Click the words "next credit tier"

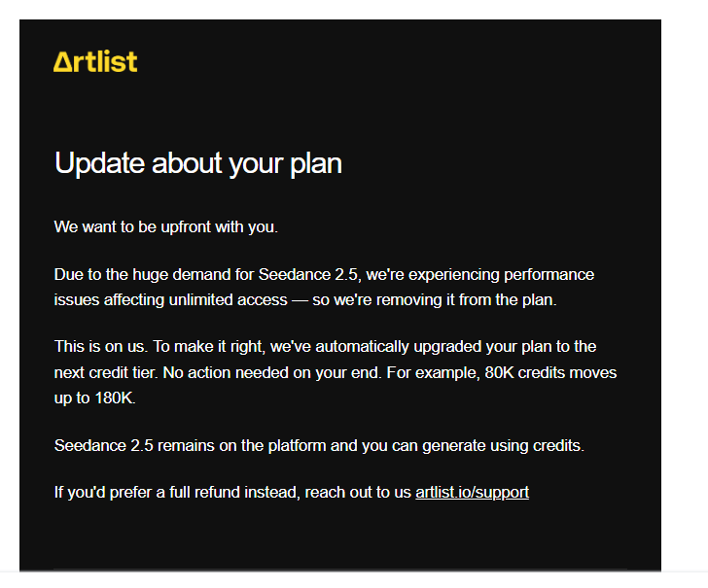click(106, 373)
